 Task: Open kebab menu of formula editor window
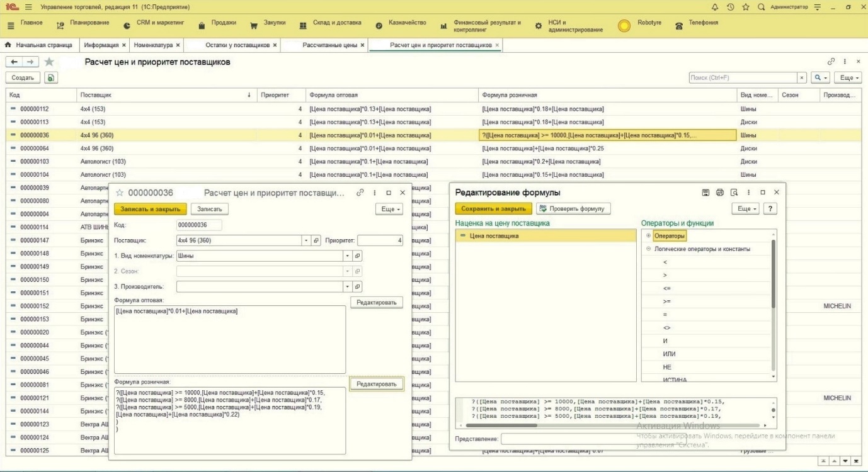pyautogui.click(x=748, y=193)
